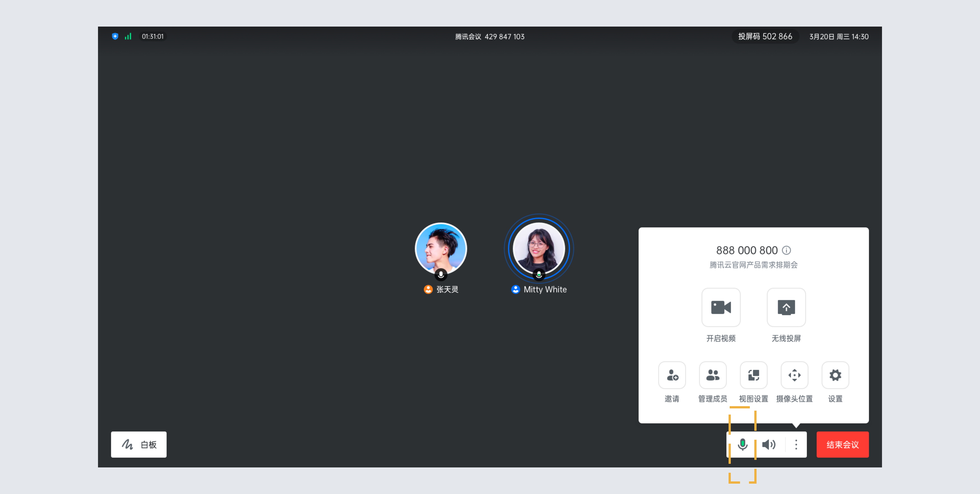Toggle the speaker volume icon
Image resolution: width=980 pixels, height=494 pixels.
coord(769,444)
